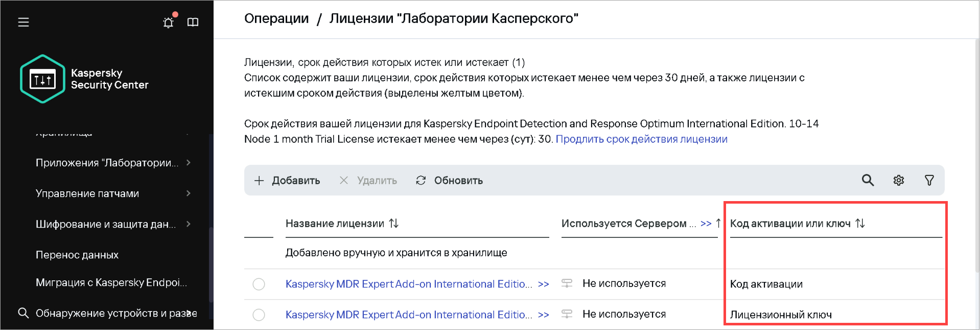Open column settings gear icon

[899, 180]
